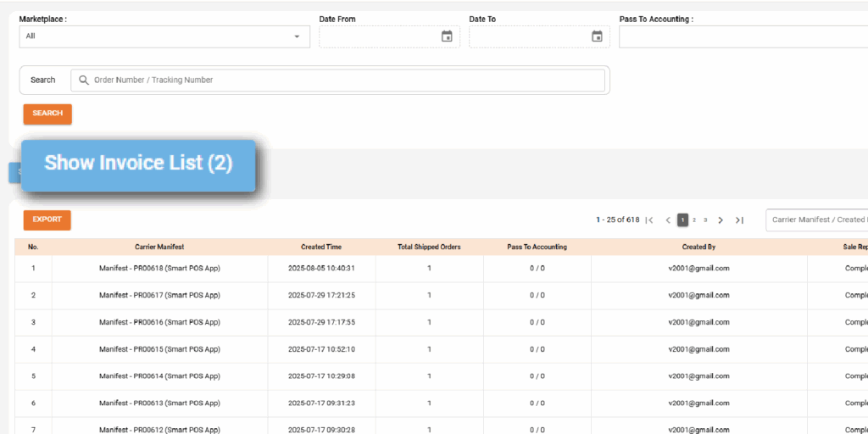The width and height of the screenshot is (868, 434).
Task: Select Manifest - PR00612 (Smart POS App)
Action: click(159, 430)
